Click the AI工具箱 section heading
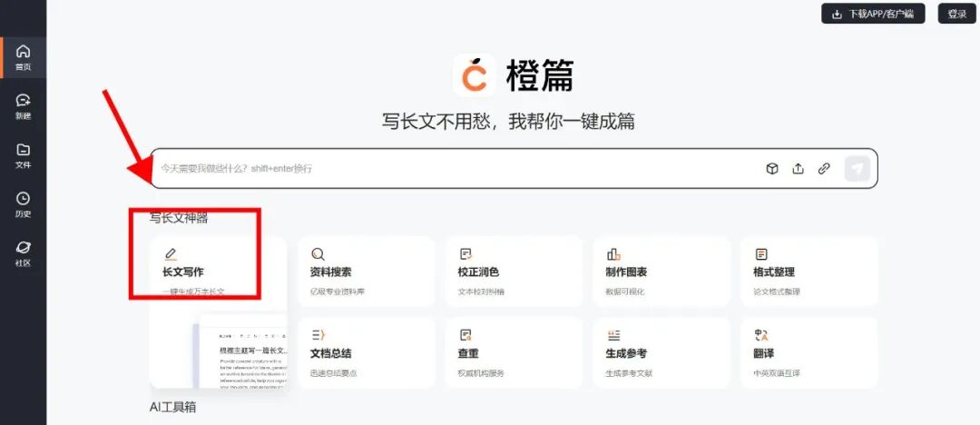The height and width of the screenshot is (425, 980). pyautogui.click(x=172, y=407)
